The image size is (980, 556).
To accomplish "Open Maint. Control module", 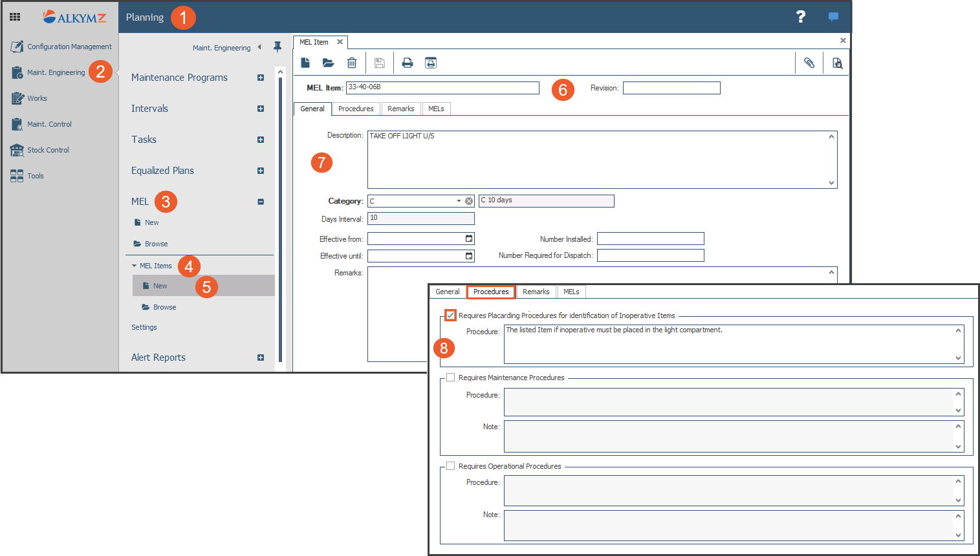I will [41, 124].
